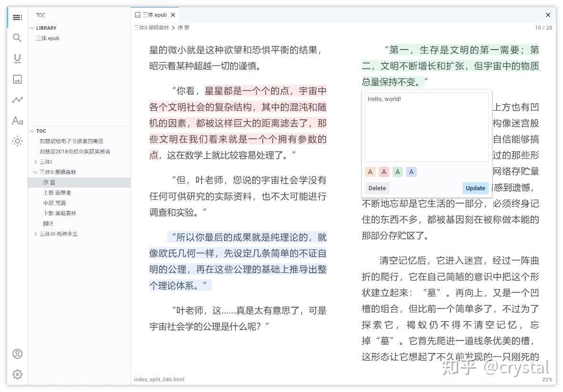Expand the 三体I chapter
Screen dimensions: 563x392
coord(36,162)
